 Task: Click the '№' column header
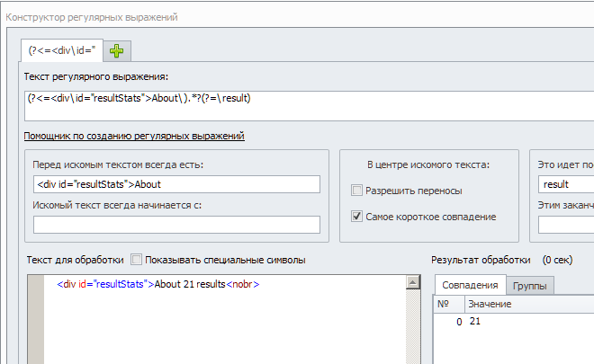point(443,305)
